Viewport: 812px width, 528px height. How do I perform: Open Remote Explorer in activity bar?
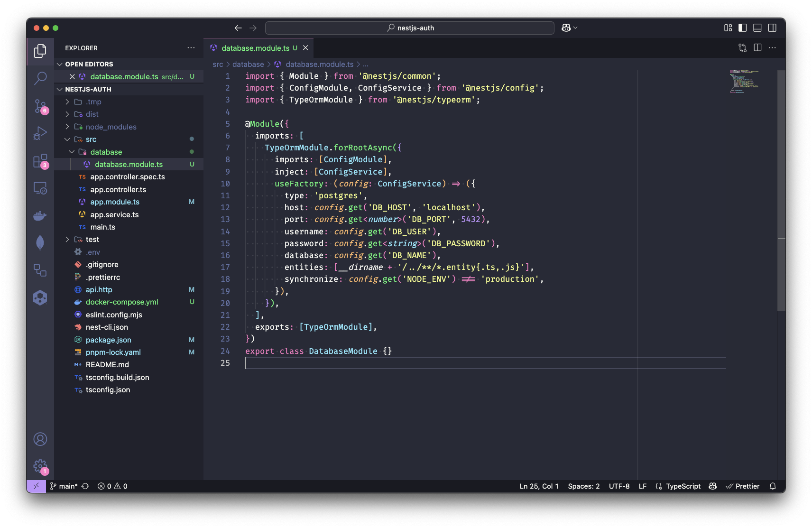tap(40, 188)
